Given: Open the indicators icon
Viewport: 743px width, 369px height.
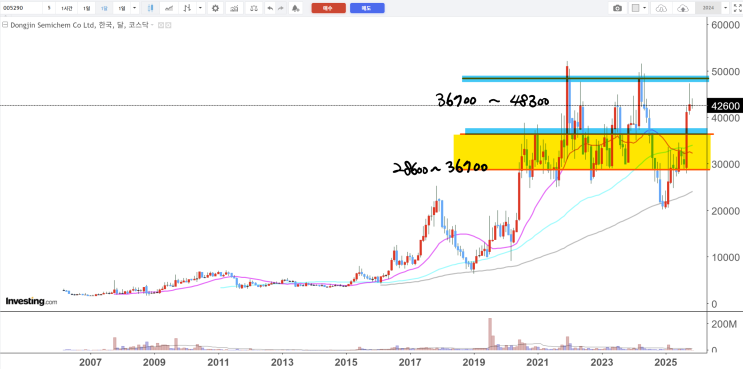Looking at the screenshot, I should pos(234,8).
